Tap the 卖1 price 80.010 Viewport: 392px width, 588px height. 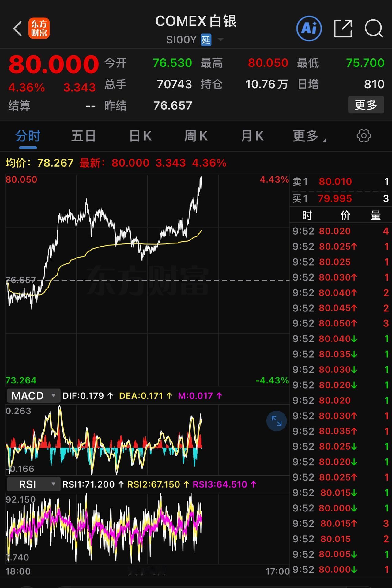pyautogui.click(x=335, y=182)
